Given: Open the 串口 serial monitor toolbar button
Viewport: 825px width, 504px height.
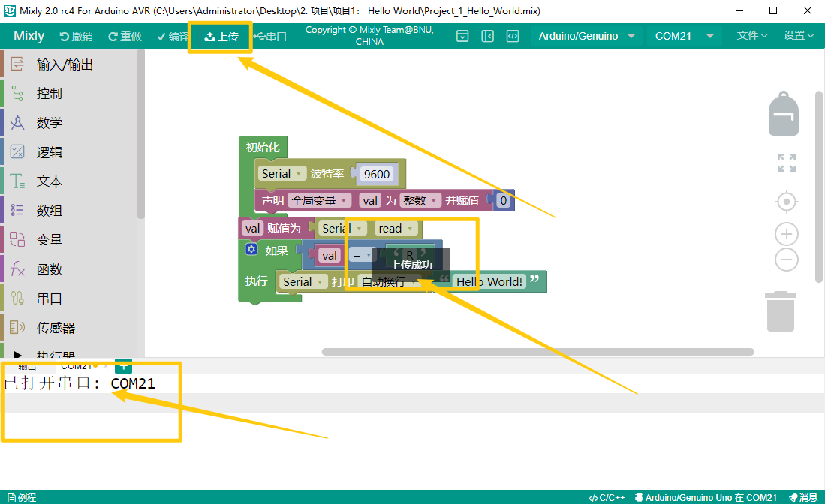Looking at the screenshot, I should click(270, 37).
